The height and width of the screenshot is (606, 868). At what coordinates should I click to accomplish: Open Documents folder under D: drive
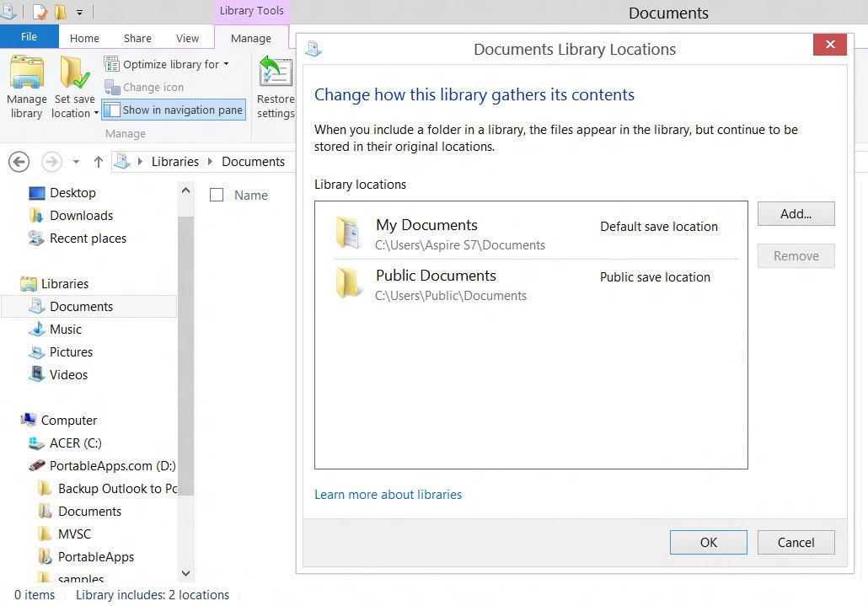tap(89, 511)
